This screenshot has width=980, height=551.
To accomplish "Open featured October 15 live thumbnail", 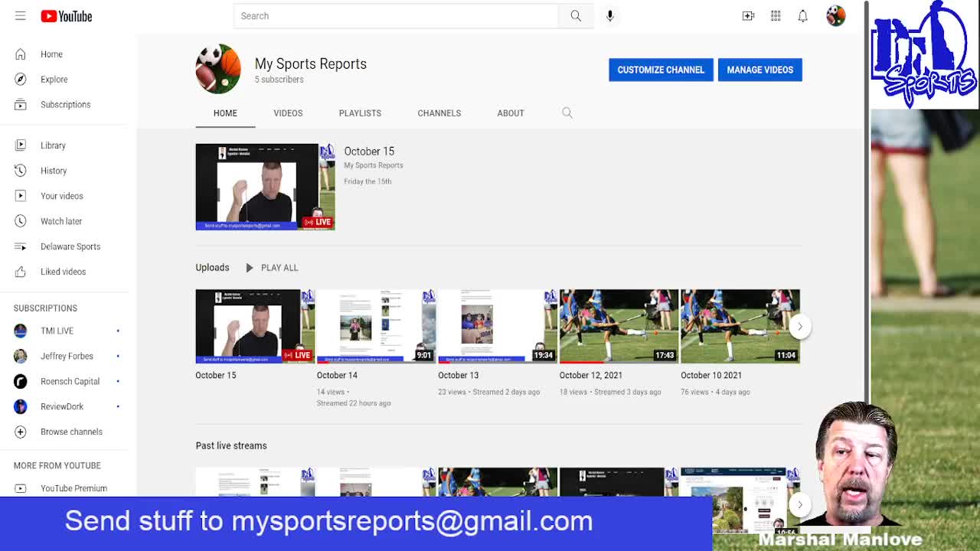I will [265, 187].
